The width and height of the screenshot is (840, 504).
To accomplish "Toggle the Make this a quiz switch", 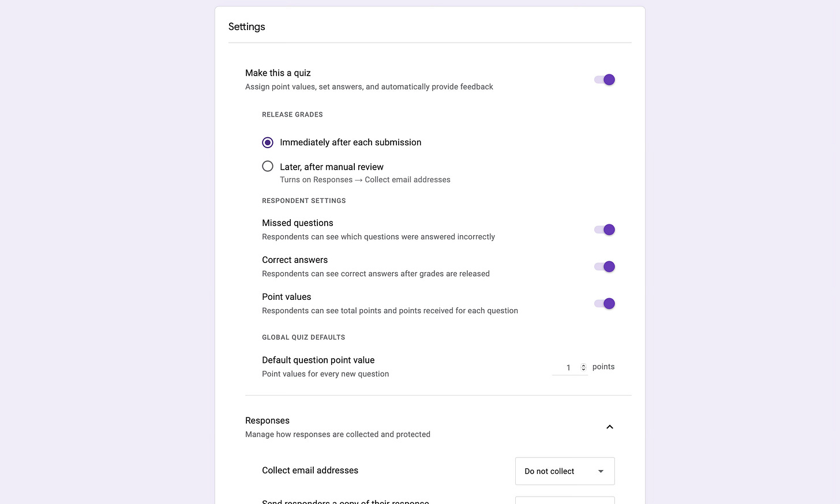I will coord(605,80).
